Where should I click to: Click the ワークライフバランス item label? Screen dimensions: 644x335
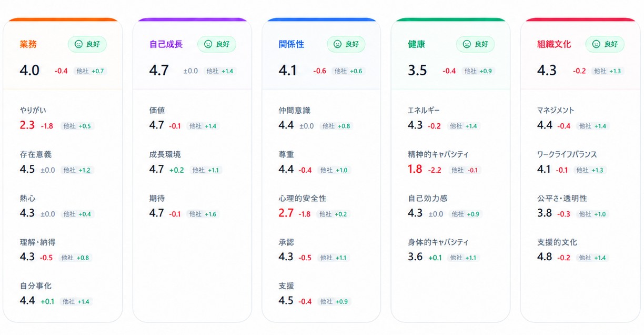point(567,154)
